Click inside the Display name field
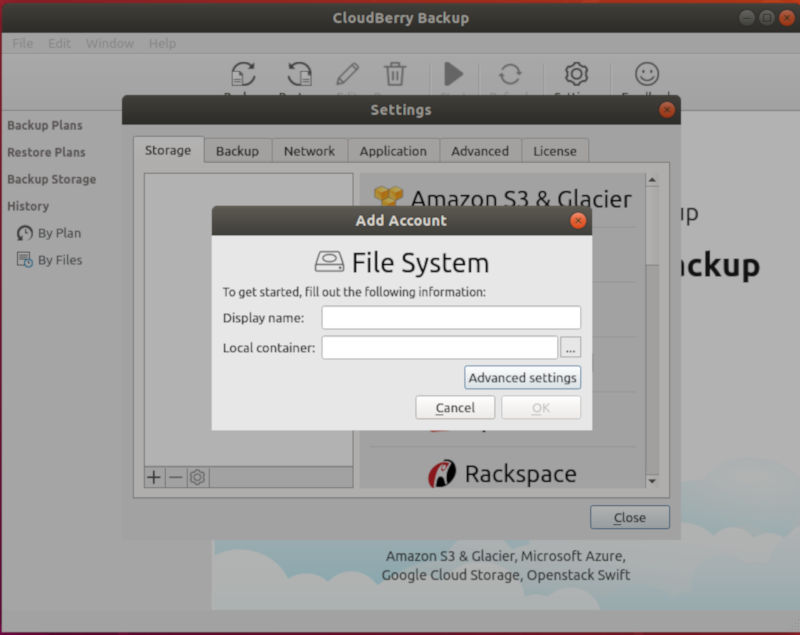800x635 pixels. (450, 317)
